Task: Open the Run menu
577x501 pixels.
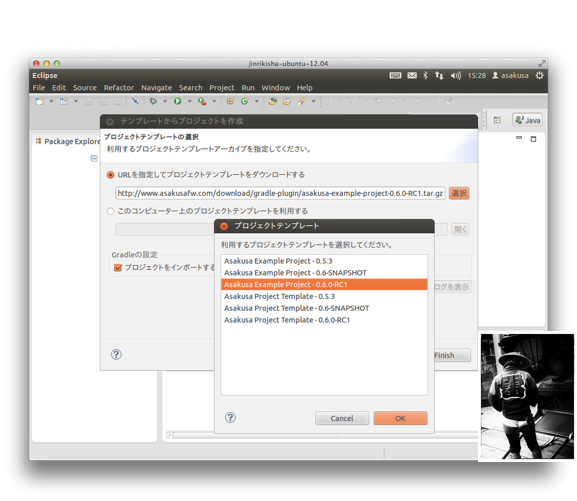Action: point(248,88)
